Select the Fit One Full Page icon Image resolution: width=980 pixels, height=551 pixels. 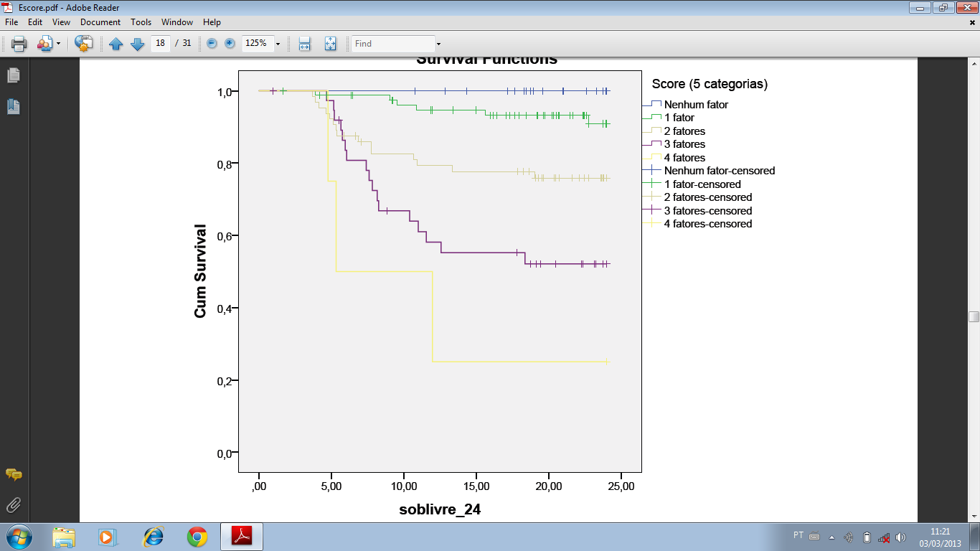tap(330, 44)
